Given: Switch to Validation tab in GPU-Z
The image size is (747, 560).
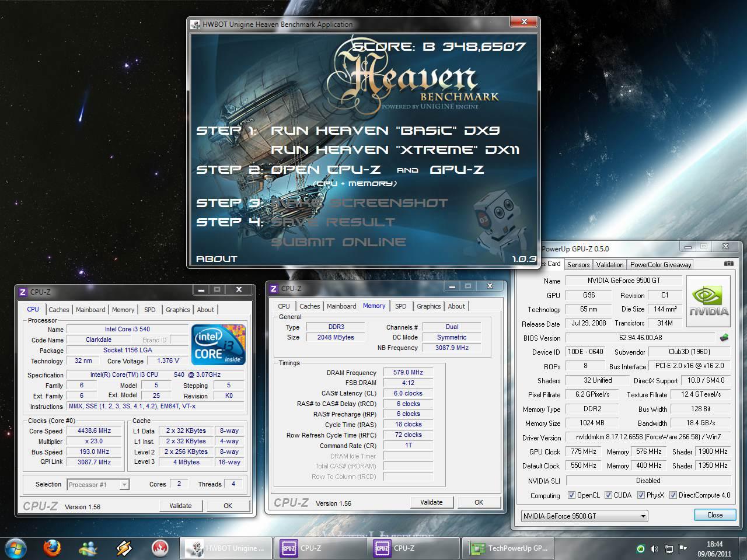Looking at the screenshot, I should point(610,265).
